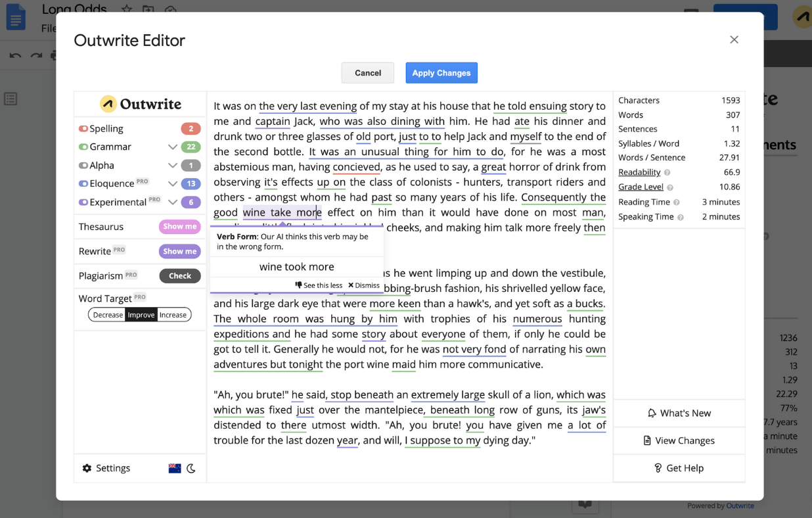Expand the Alpha category chevron

[173, 166]
